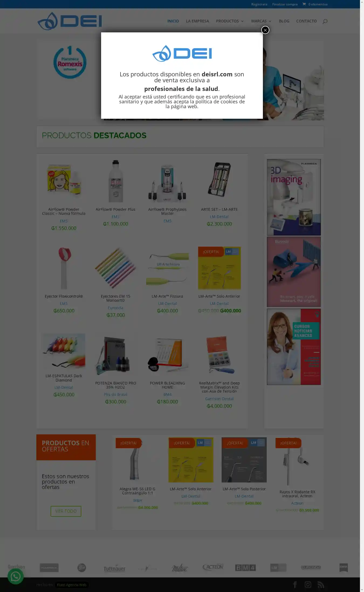Open the Finalizar compra link
This screenshot has height=592, width=364.
tap(285, 4)
